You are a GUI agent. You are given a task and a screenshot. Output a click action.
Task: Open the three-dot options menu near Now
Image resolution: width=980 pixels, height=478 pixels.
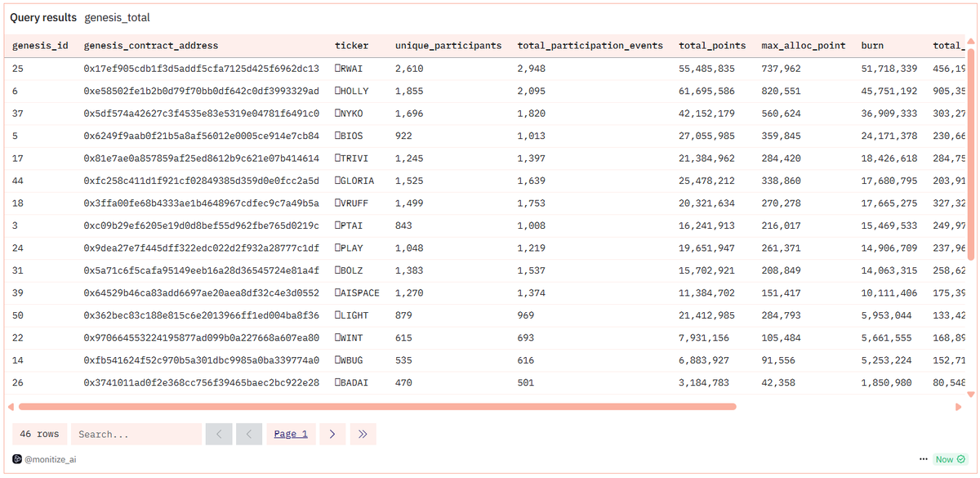click(924, 459)
